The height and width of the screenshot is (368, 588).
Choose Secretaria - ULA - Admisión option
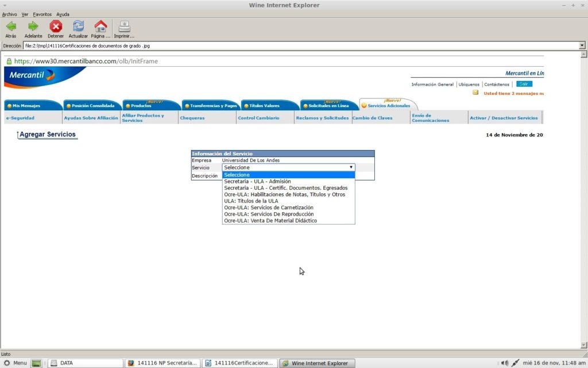click(x=289, y=181)
